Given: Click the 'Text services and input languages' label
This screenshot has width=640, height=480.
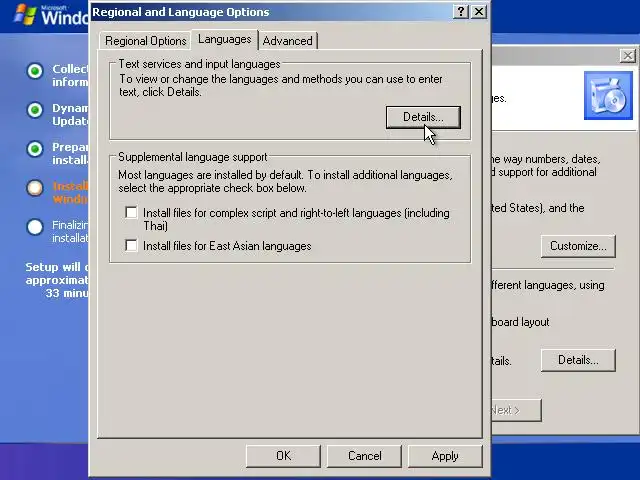Looking at the screenshot, I should click(x=199, y=64).
